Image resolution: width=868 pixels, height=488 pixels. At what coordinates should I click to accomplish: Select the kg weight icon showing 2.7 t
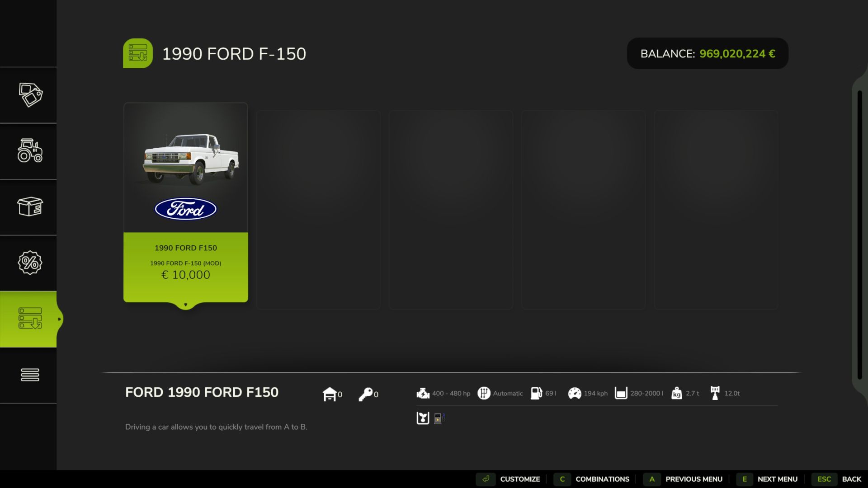pyautogui.click(x=676, y=393)
